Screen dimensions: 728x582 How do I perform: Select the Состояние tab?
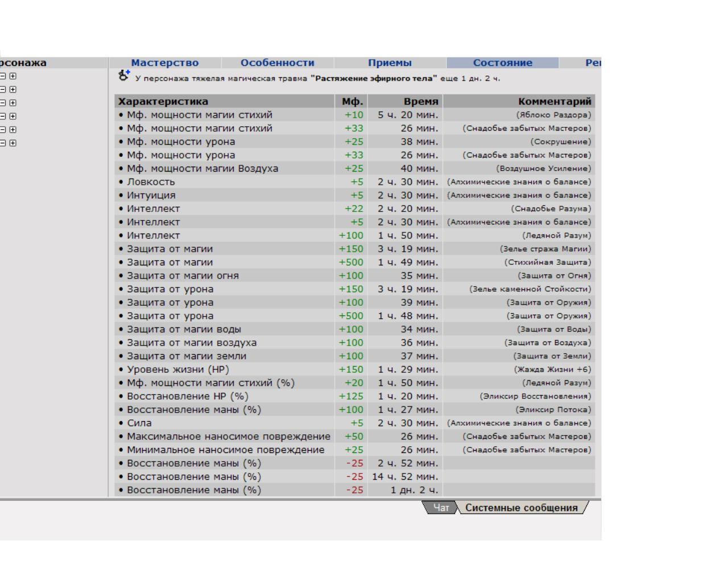[x=503, y=63]
